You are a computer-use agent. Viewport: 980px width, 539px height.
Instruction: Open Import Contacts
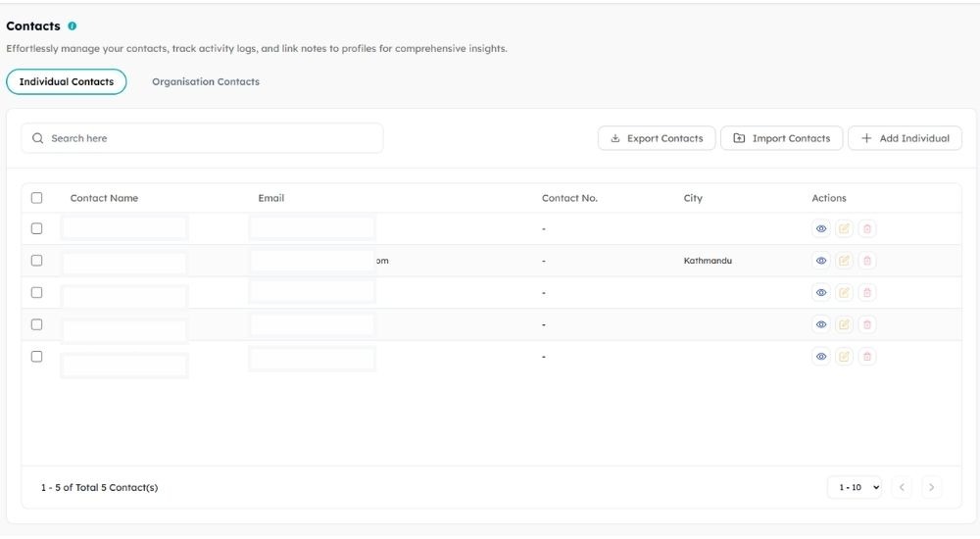click(x=781, y=138)
